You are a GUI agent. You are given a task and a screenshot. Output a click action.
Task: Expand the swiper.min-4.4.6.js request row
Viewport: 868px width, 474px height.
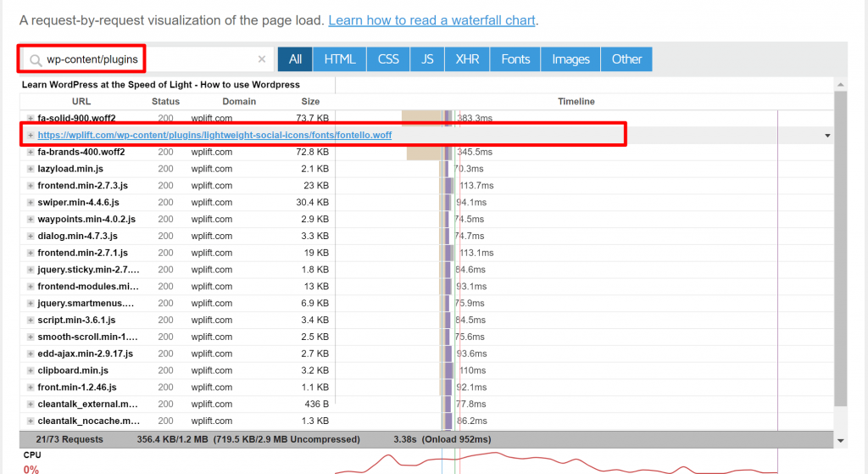click(31, 202)
